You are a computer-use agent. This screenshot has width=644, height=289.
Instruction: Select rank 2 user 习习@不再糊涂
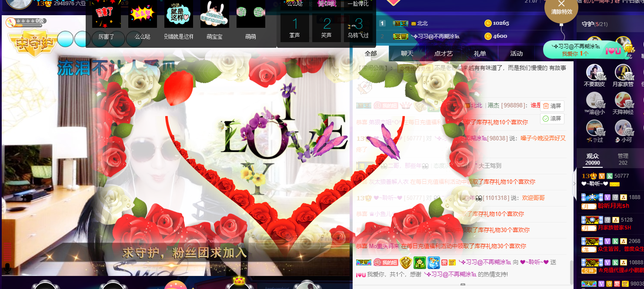(x=435, y=36)
